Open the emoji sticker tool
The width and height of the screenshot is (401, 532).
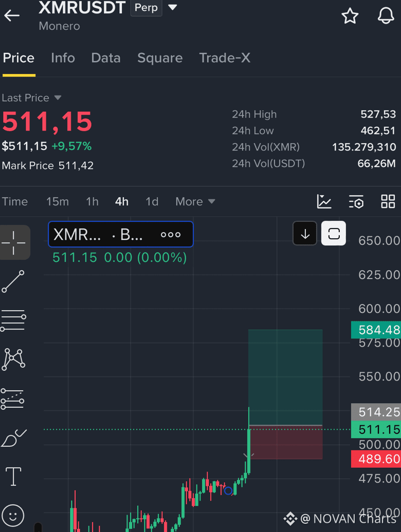[x=13, y=516]
